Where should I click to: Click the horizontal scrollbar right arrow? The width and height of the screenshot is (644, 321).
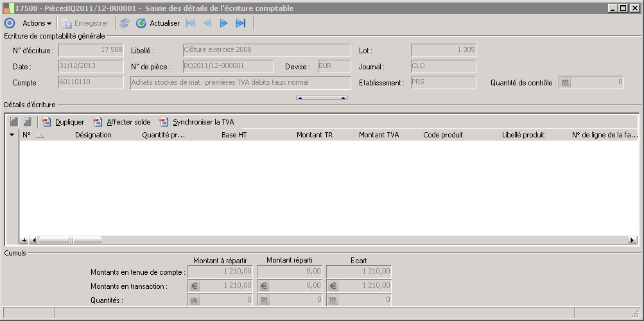634,240
